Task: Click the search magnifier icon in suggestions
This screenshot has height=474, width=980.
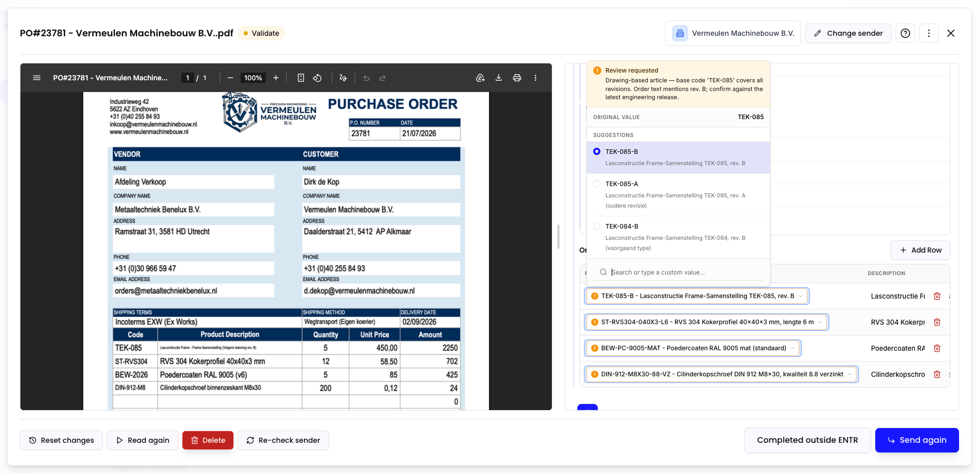Action: coord(603,272)
